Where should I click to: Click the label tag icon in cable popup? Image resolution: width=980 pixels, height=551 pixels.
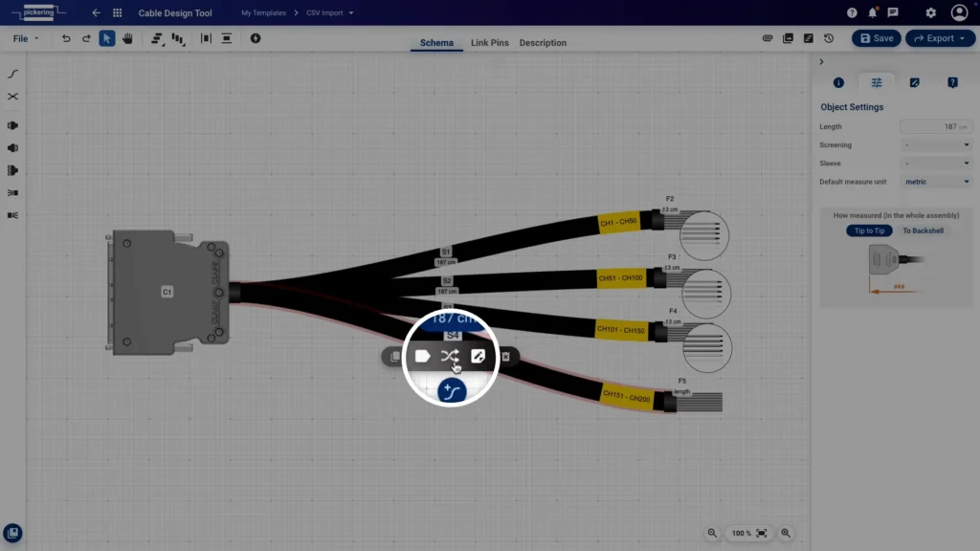point(422,356)
